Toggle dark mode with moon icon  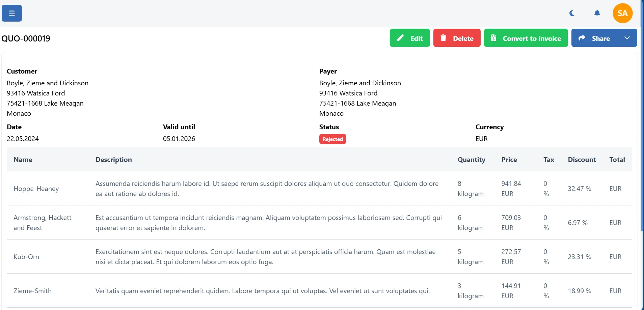click(x=572, y=13)
